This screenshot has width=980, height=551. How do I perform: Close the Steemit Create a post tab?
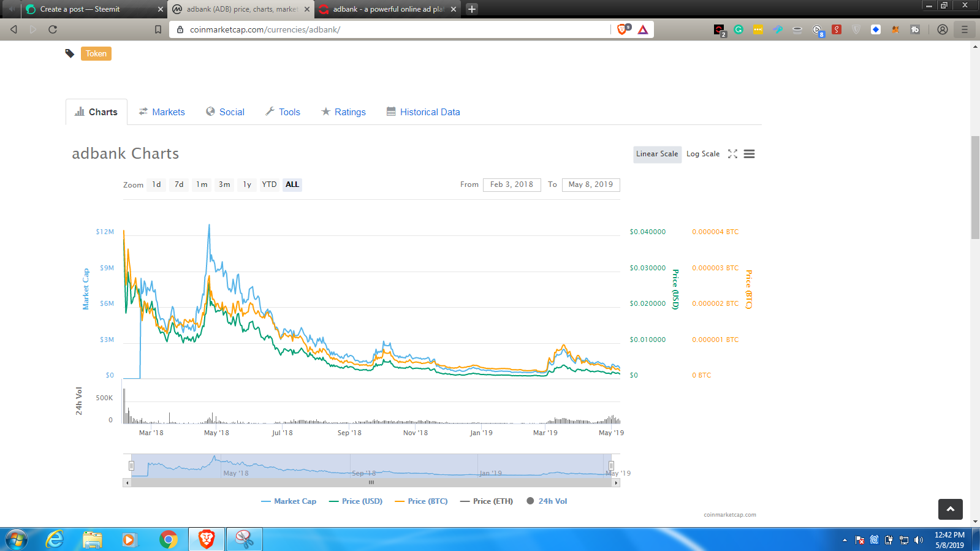point(161,9)
